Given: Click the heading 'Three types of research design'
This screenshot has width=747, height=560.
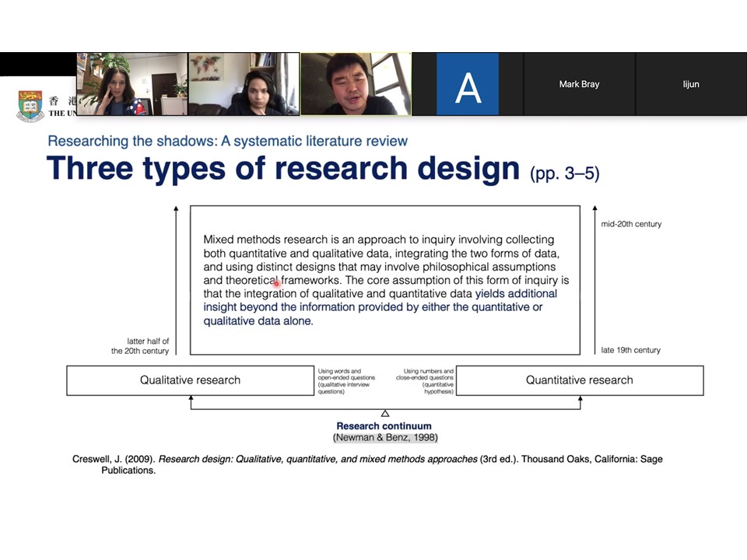Looking at the screenshot, I should pyautogui.click(x=283, y=168).
